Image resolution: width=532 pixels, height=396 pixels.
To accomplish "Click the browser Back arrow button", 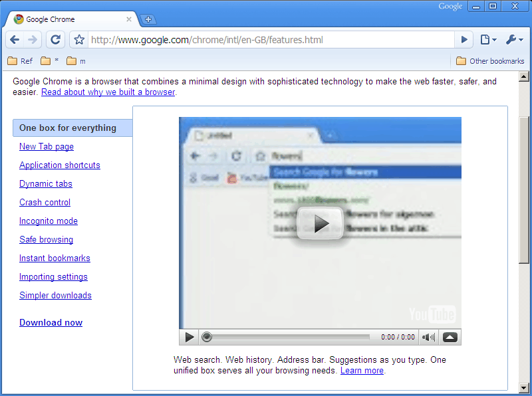I will pyautogui.click(x=15, y=40).
